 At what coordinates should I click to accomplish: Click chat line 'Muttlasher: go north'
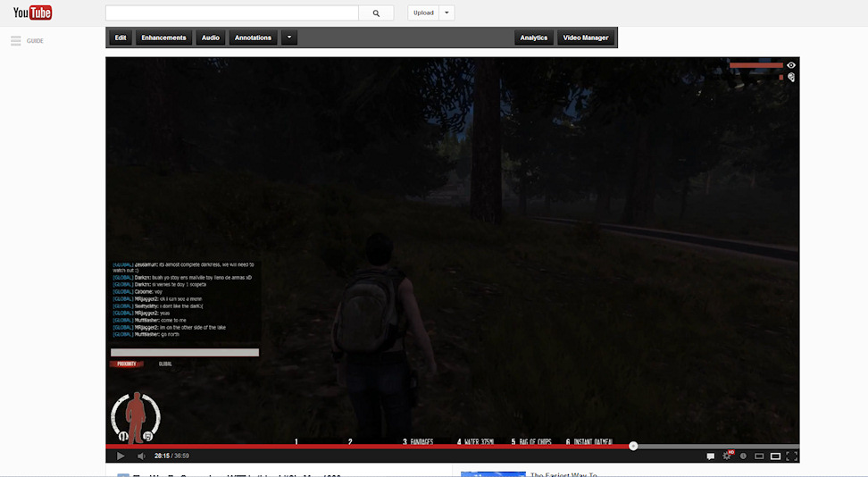[x=146, y=335]
